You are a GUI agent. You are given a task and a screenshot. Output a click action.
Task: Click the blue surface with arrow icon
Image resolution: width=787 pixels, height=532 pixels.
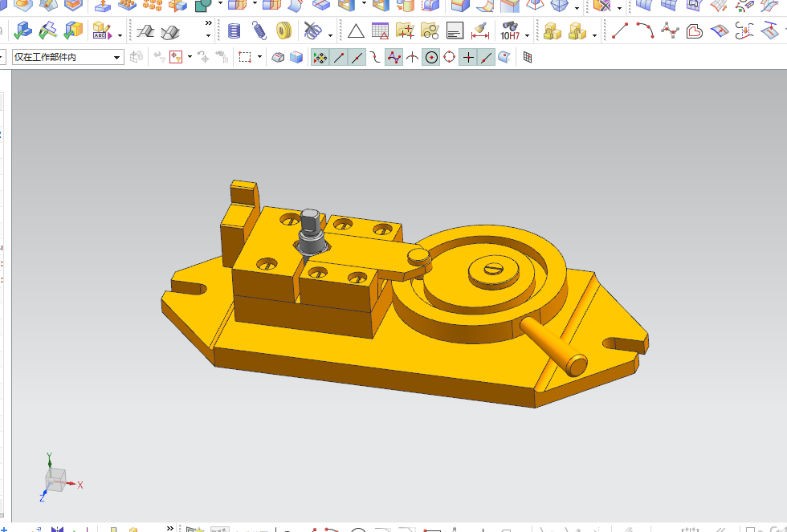(720, 31)
